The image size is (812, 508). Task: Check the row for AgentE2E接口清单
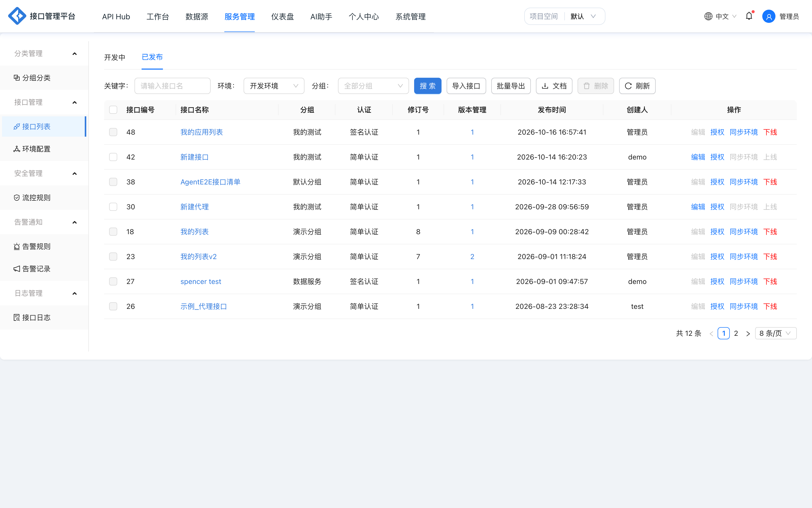pyautogui.click(x=113, y=182)
